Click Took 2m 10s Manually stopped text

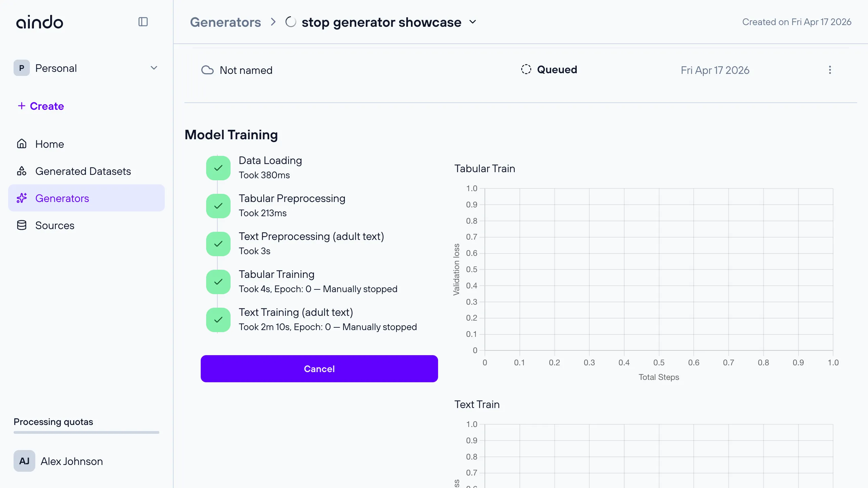coord(328,327)
